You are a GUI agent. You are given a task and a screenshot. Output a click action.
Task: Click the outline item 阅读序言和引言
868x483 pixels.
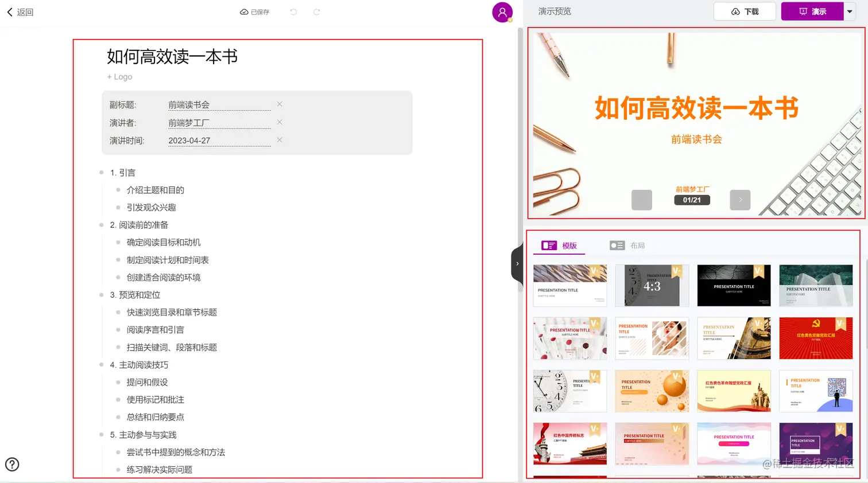point(156,330)
